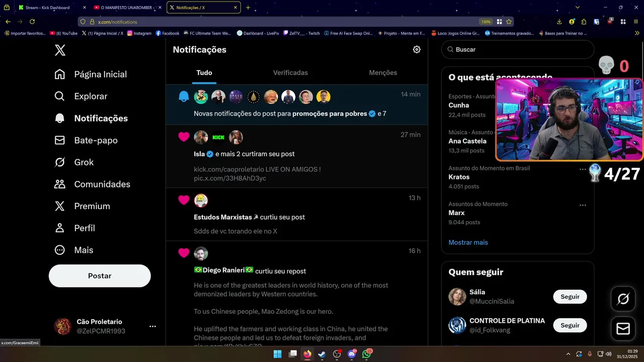Open the Dashboard - LivePix bookmark
This screenshot has width=644, height=362.
click(x=258, y=33)
